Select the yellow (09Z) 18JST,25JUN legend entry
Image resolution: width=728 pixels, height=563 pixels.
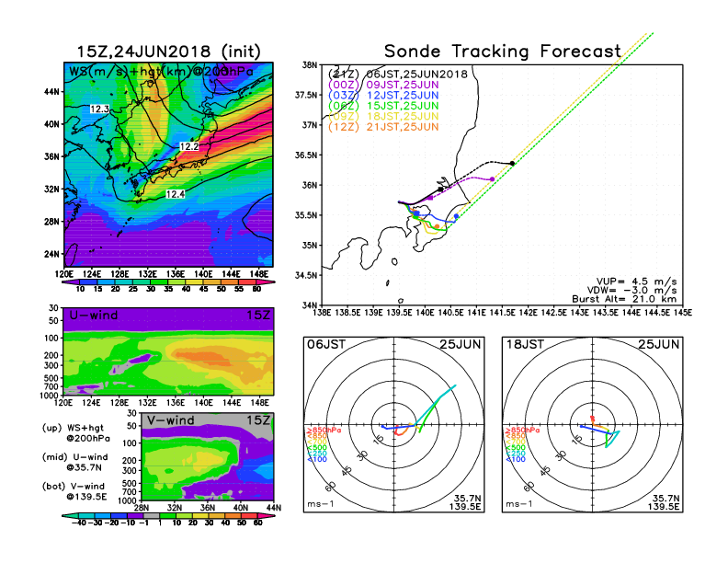click(383, 116)
